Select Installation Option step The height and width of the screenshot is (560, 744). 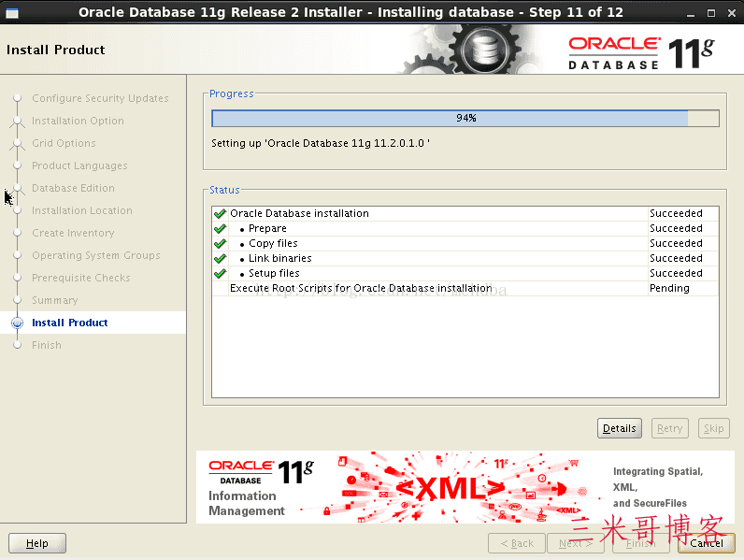click(x=78, y=121)
